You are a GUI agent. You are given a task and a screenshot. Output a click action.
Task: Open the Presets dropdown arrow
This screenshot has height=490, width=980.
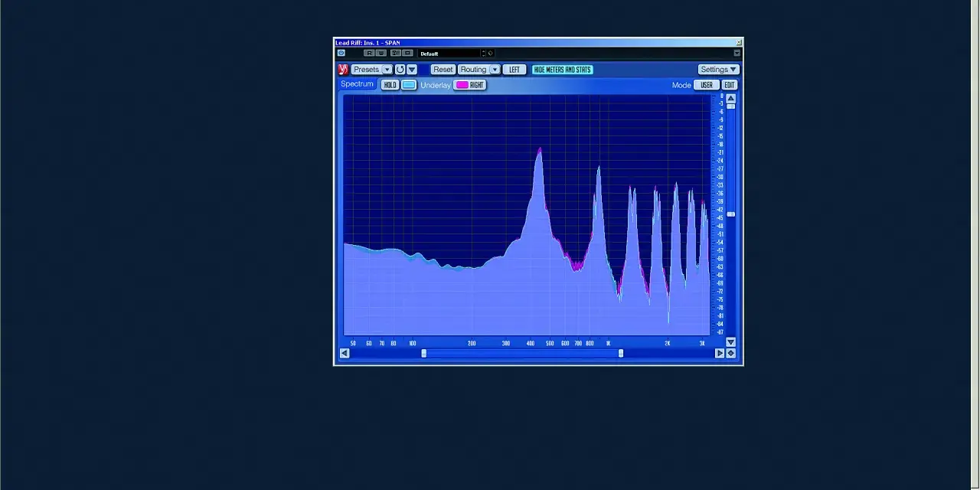coord(387,70)
